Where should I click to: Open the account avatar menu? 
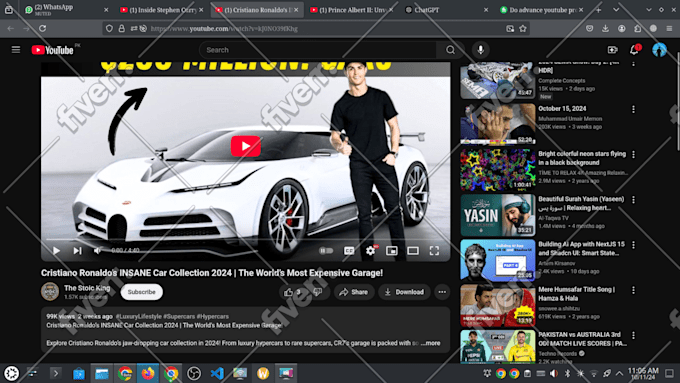[x=659, y=50]
